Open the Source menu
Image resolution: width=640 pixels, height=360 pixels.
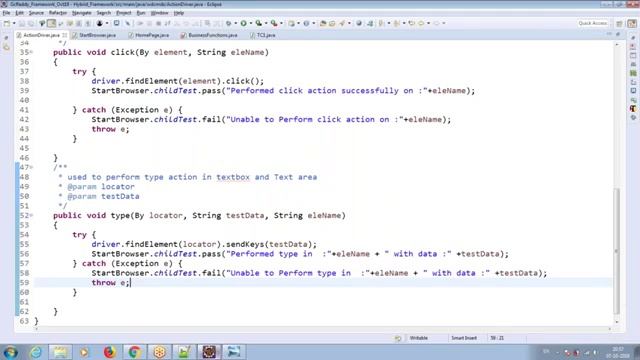(36, 13)
